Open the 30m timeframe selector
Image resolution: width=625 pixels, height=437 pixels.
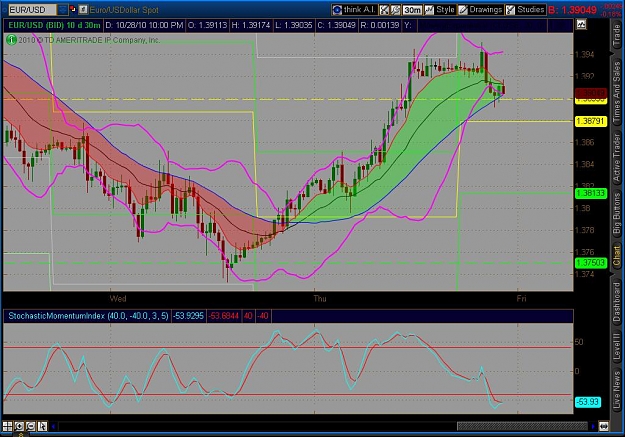click(412, 10)
